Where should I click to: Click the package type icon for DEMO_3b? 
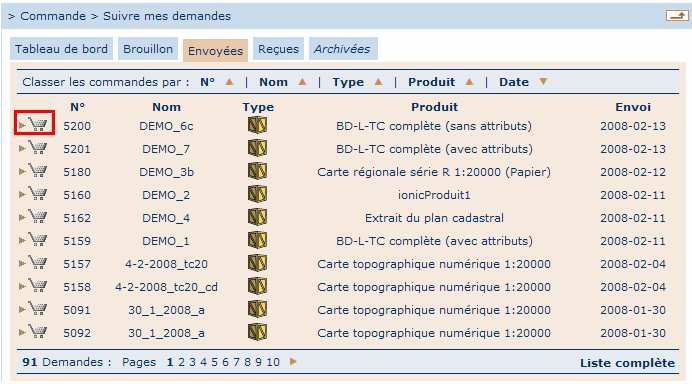point(257,171)
